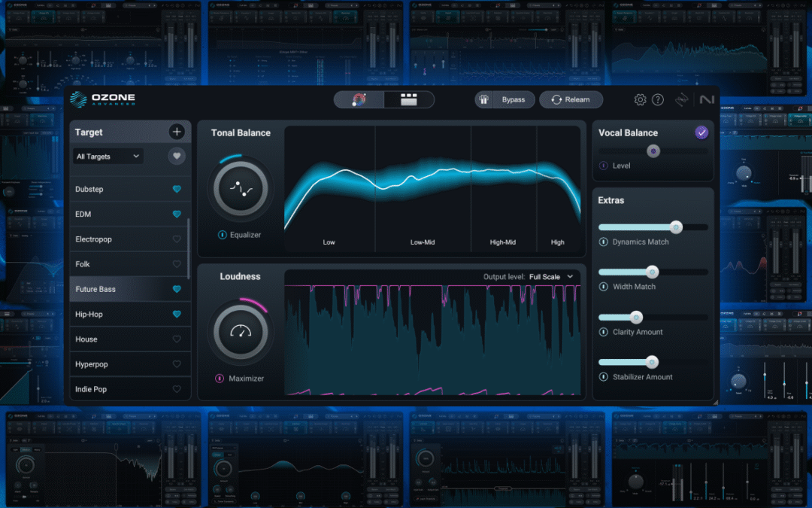Adjust the Vocal Balance level slider

653,151
